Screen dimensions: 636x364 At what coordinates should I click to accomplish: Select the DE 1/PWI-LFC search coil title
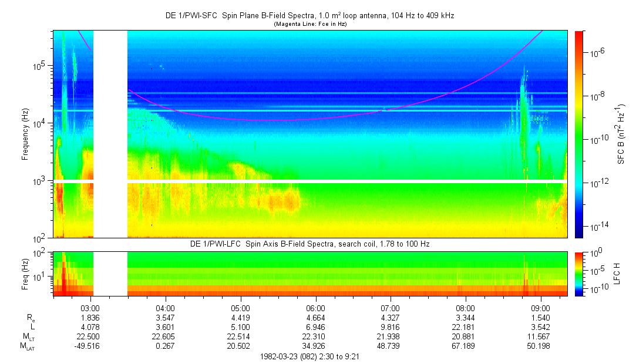click(x=309, y=244)
